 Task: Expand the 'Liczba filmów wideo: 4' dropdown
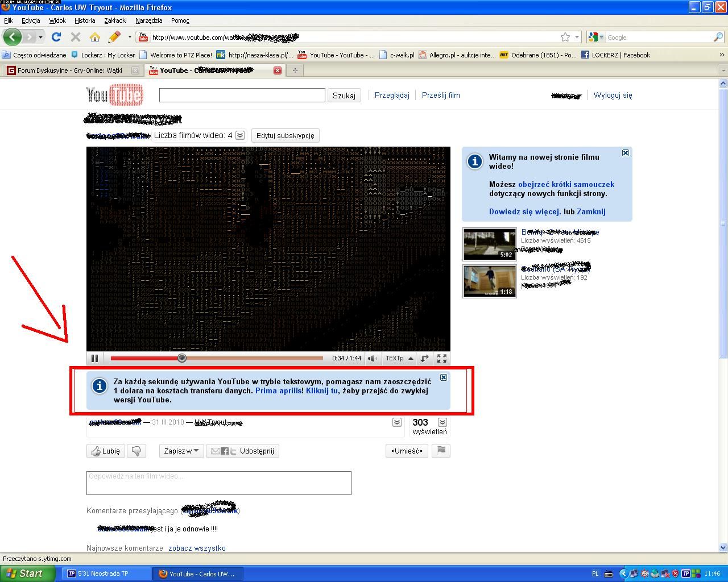[240, 135]
